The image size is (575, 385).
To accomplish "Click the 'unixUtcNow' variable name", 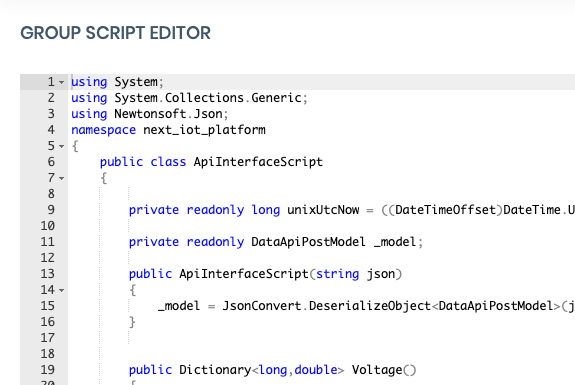I will 323,210.
